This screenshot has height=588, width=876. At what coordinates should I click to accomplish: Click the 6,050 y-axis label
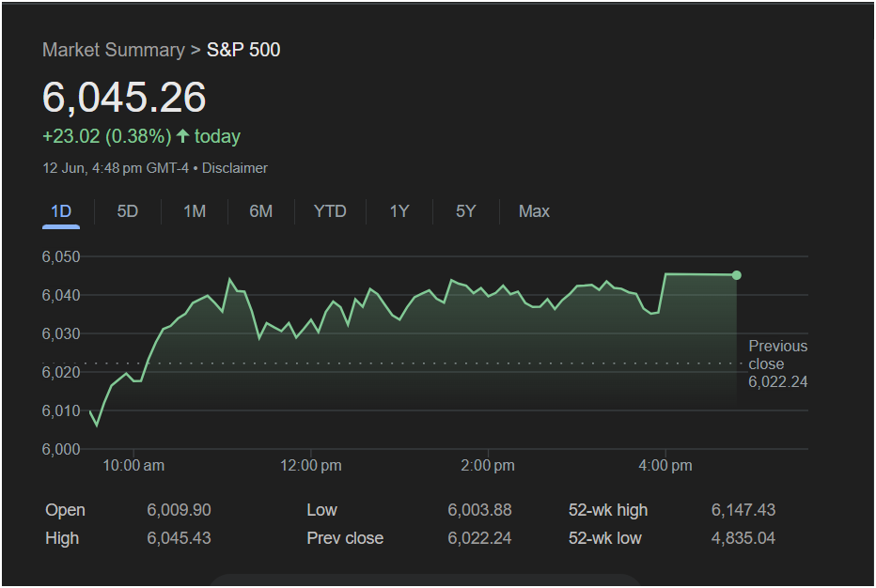click(61, 256)
